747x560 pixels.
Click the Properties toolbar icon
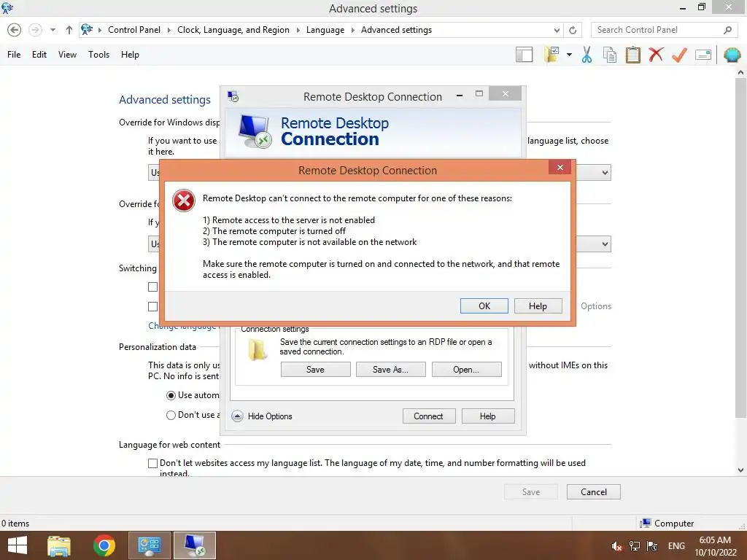point(703,55)
